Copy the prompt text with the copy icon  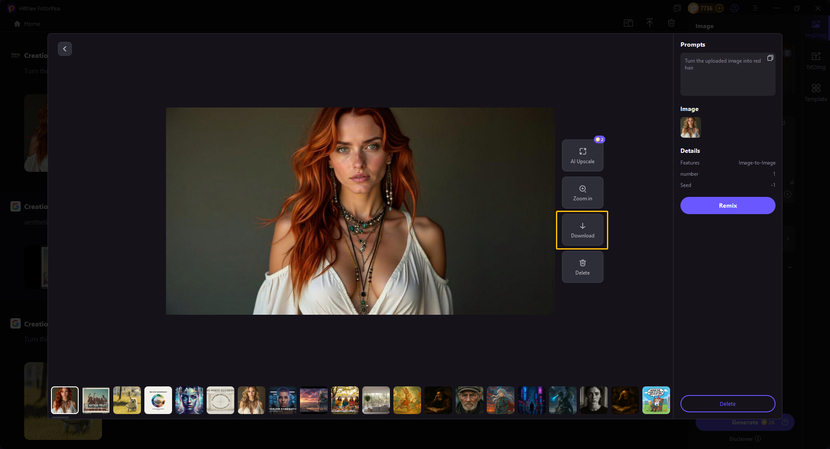(769, 59)
